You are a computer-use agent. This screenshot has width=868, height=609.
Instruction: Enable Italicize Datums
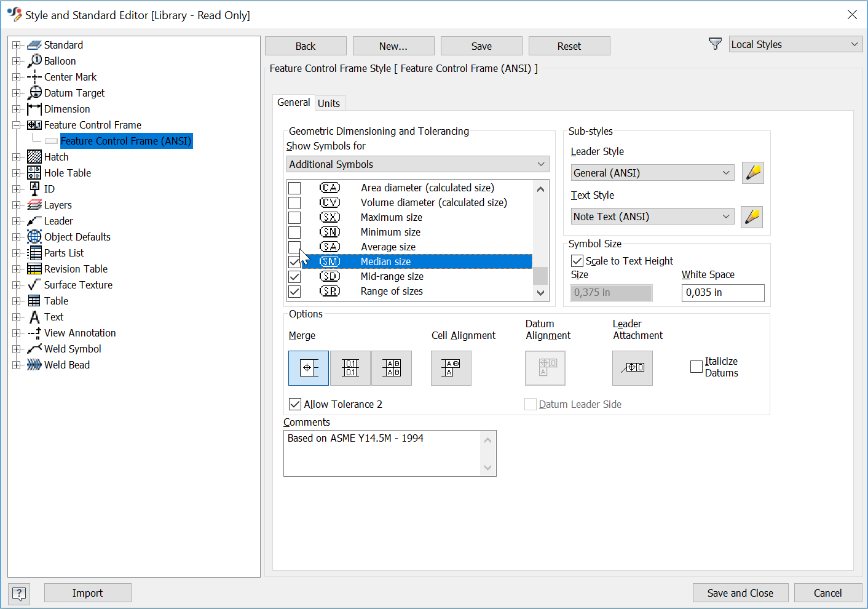point(696,366)
